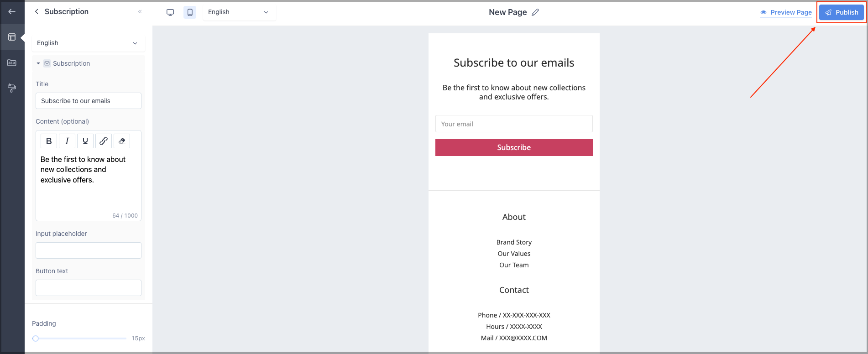This screenshot has height=354, width=868.
Task: Publish the page
Action: coord(842,12)
